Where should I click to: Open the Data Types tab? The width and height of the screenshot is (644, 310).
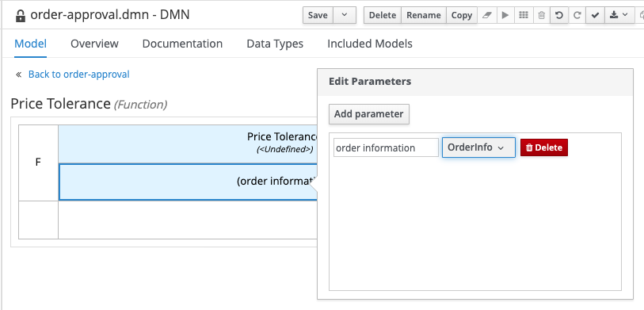pos(275,44)
